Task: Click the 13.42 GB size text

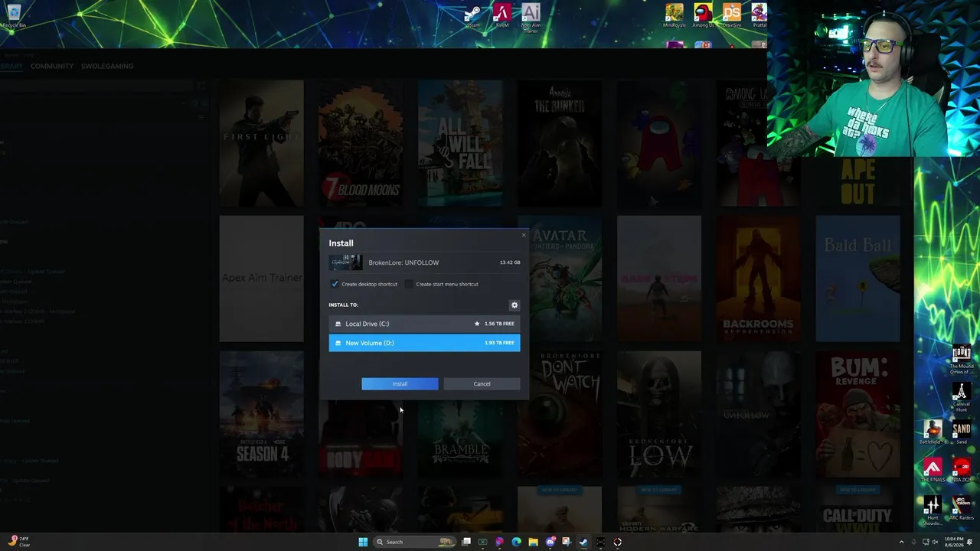Action: tap(510, 262)
